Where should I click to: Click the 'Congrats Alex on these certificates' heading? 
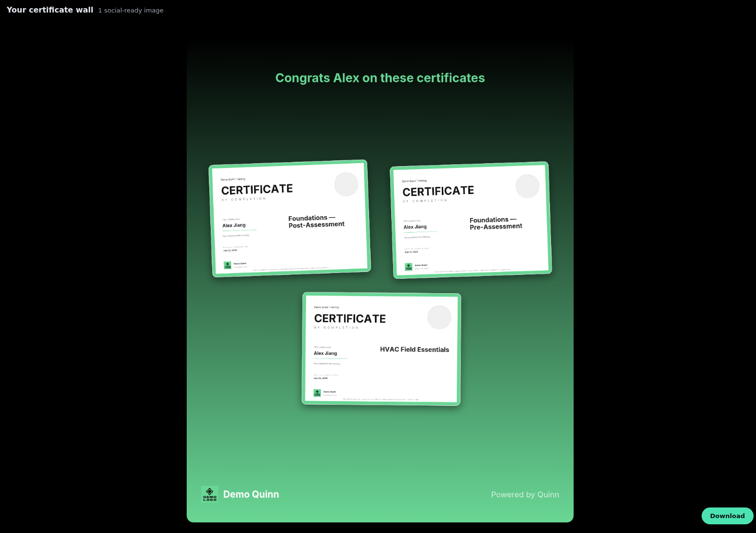(x=380, y=78)
